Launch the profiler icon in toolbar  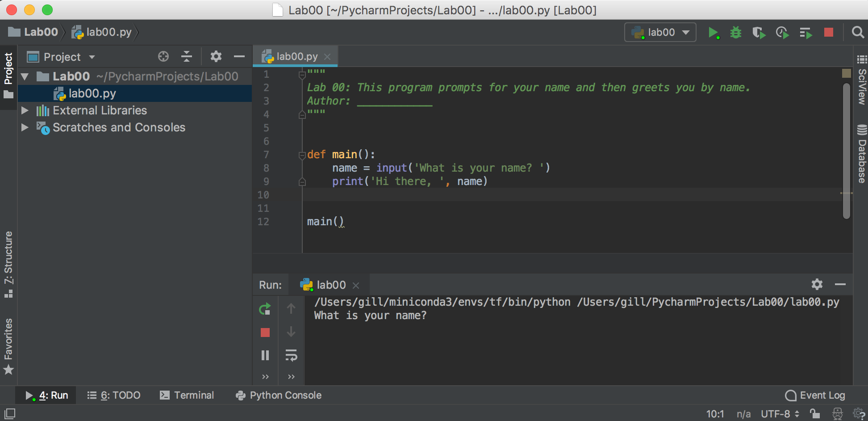click(782, 33)
